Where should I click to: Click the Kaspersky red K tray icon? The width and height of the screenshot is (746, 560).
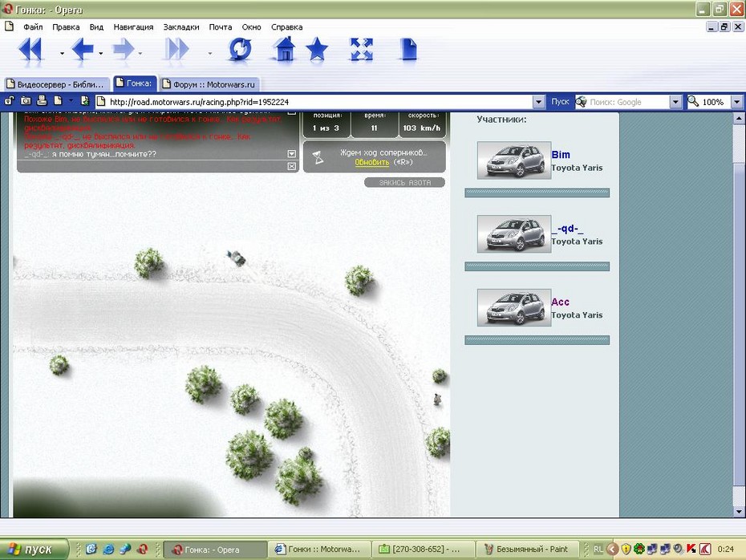(x=691, y=549)
